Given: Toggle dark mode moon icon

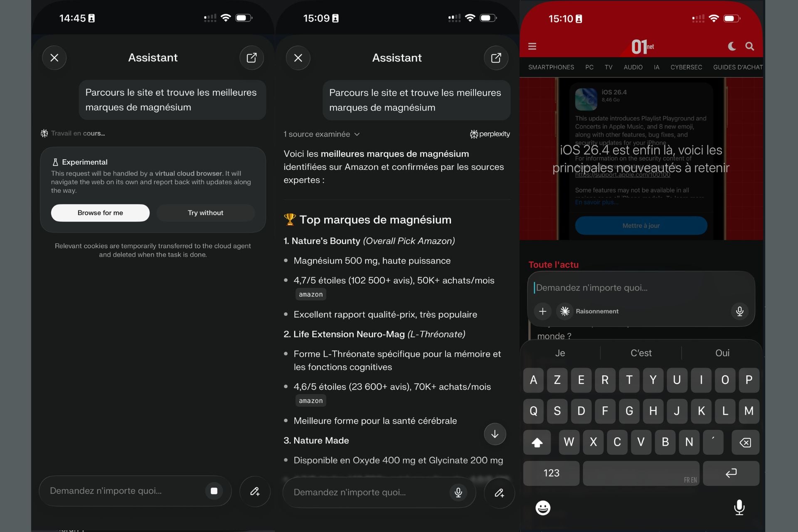Looking at the screenshot, I should tap(731, 46).
